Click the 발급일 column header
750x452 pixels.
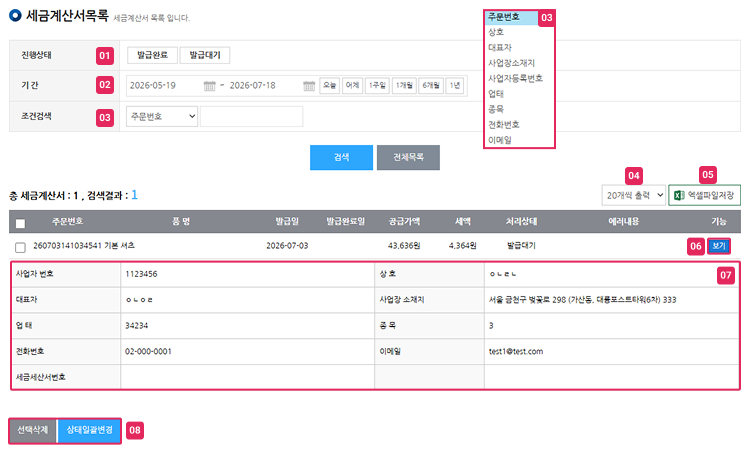coord(287,221)
